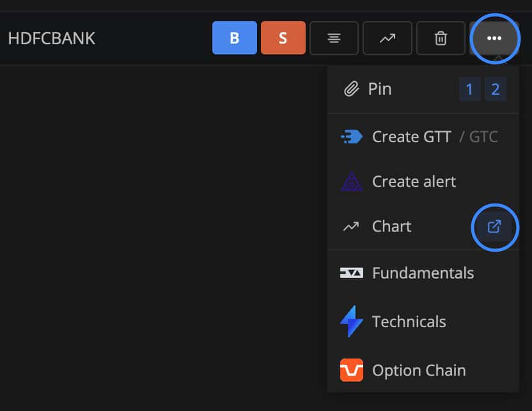Click the paperclip Pin icon
The width and height of the screenshot is (532, 411).
352,89
